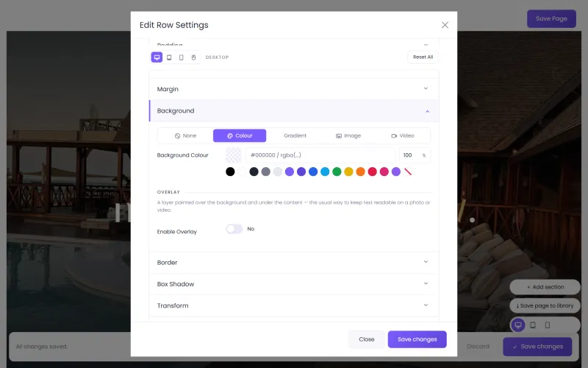Image resolution: width=588 pixels, height=368 pixels.
Task: Open the Background Colour picker preview swatch
Action: tap(233, 155)
